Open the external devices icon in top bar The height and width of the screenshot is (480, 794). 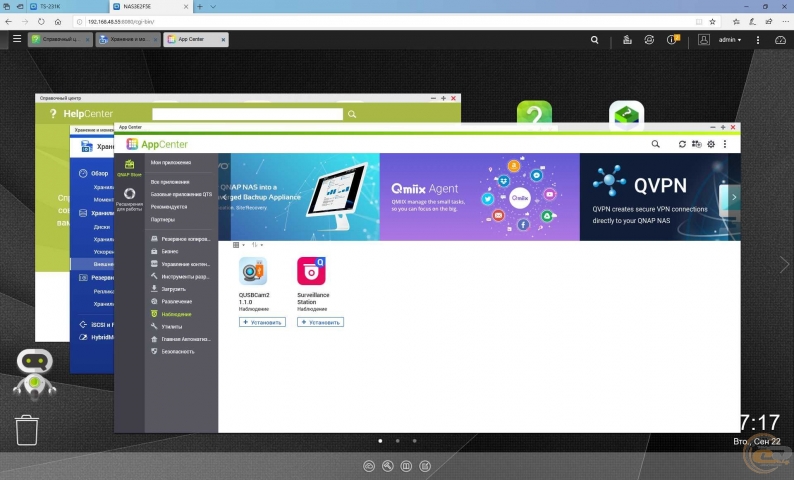pos(649,39)
